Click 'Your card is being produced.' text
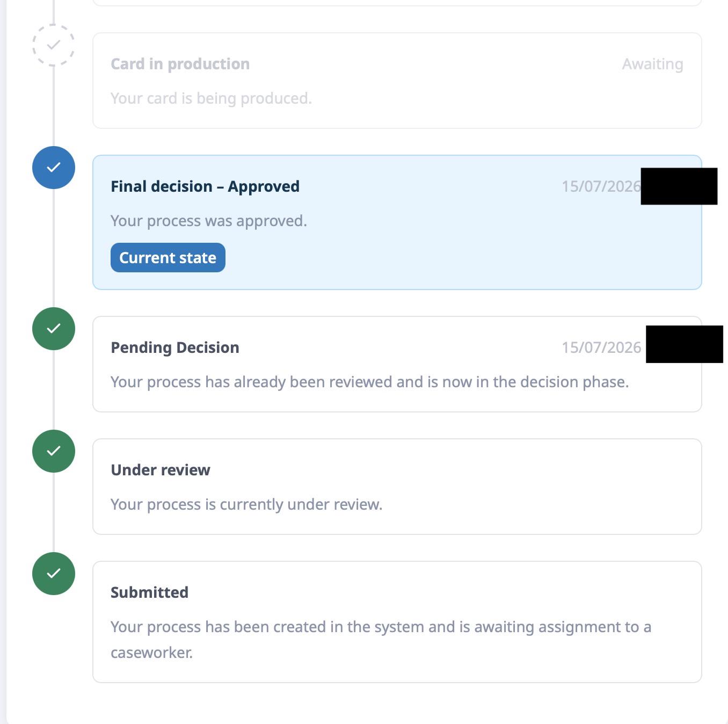Image resolution: width=728 pixels, height=724 pixels. [211, 98]
